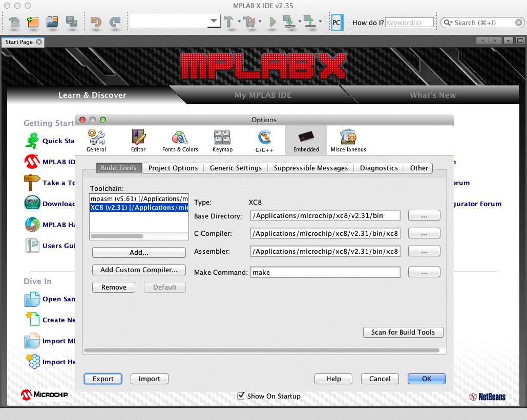The width and height of the screenshot is (527, 420).
Task: Click the Add Custom Compiler button
Action: 139,270
